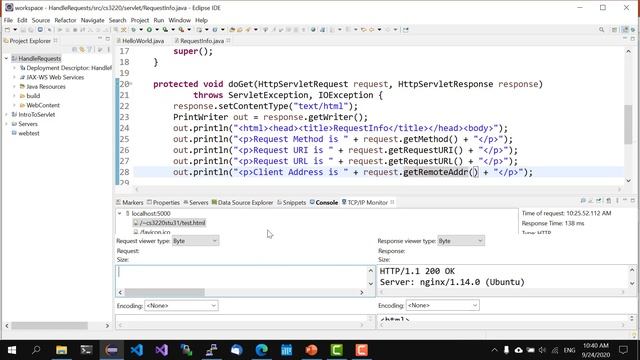Click line 20 fold toggle in gutter
This screenshot has height=360, width=640.
131,84
